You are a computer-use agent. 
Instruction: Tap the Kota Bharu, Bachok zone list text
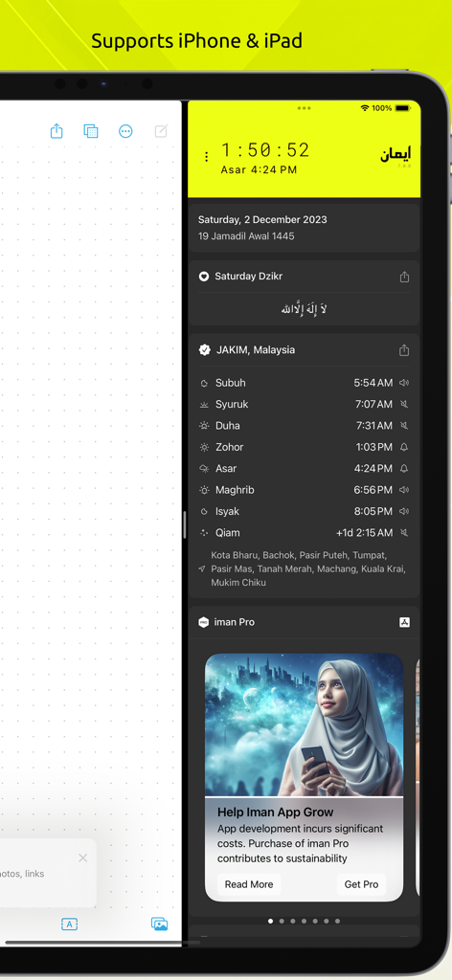(x=308, y=568)
